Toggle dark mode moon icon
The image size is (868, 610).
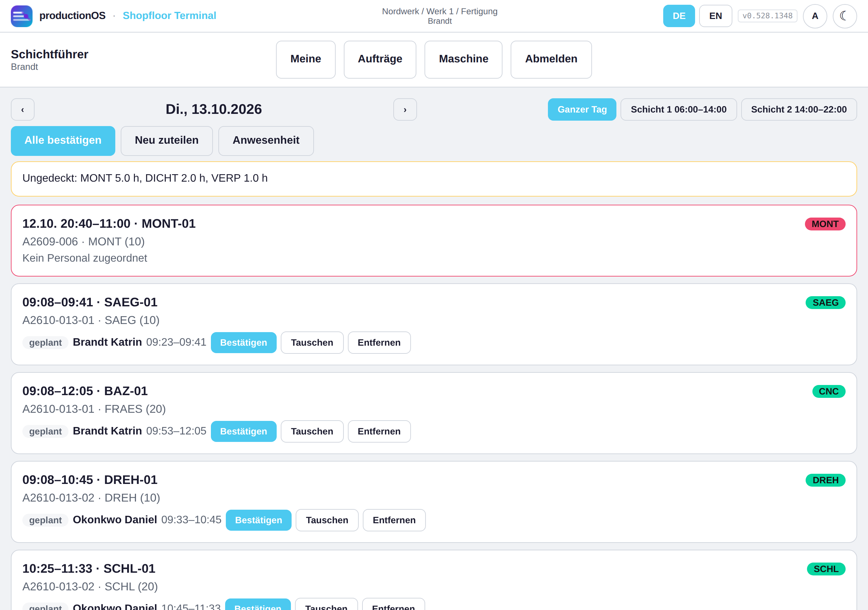click(845, 16)
